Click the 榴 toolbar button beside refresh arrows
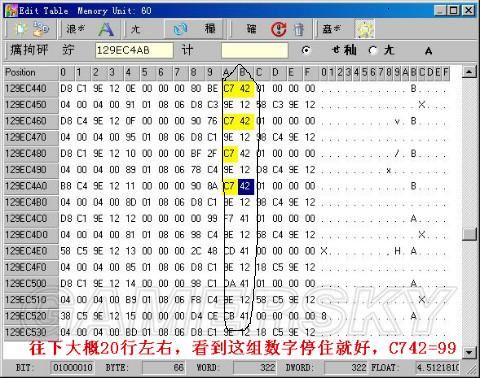The width and height of the screenshot is (480, 378). [210, 29]
